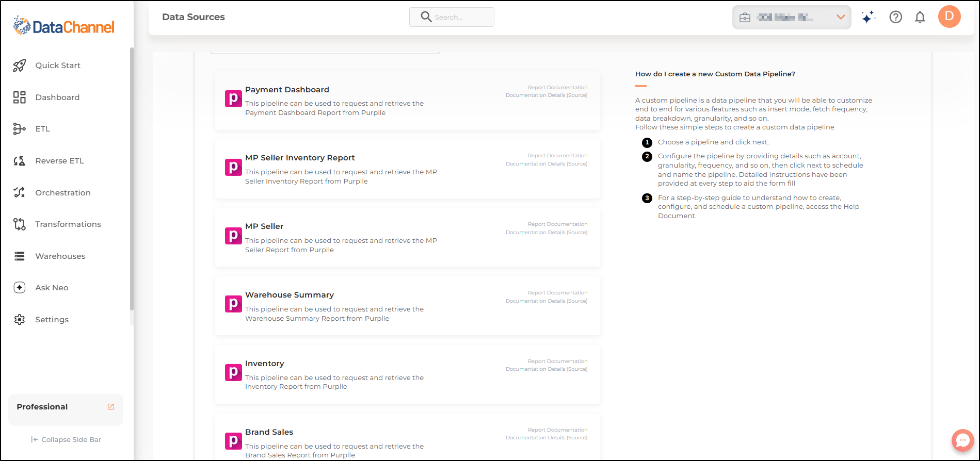980x461 pixels.
Task: Collapse Side Bar
Action: pyautogui.click(x=66, y=440)
